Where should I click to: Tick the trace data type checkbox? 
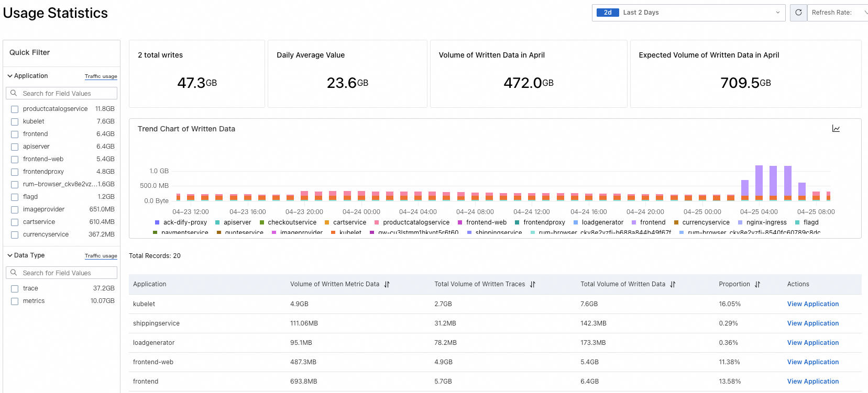[x=15, y=289]
